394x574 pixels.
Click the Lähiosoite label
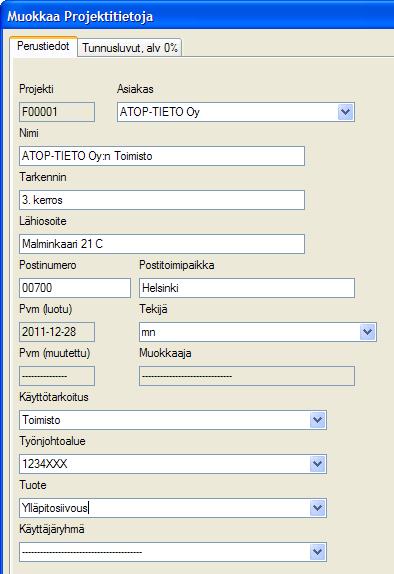pyautogui.click(x=43, y=221)
